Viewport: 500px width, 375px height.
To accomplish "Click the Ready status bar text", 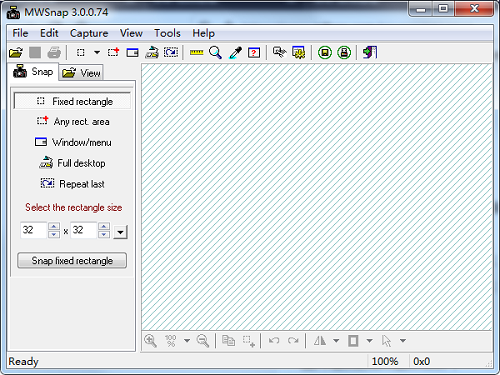I will 23,361.
